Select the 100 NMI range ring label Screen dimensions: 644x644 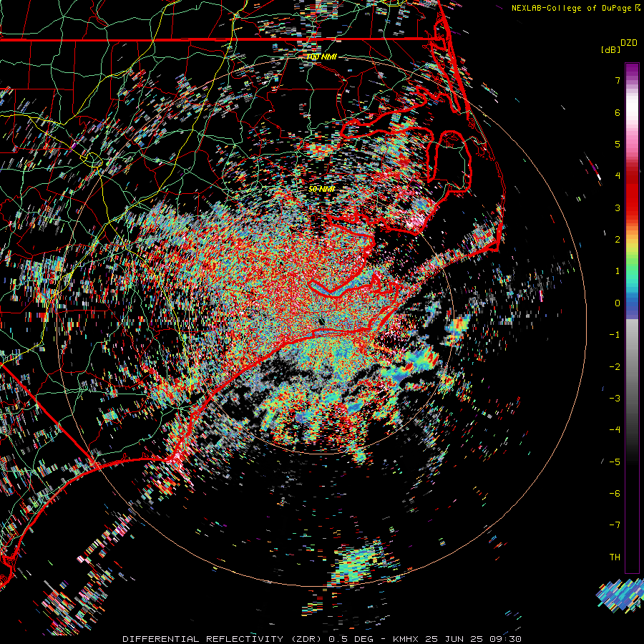point(321,57)
